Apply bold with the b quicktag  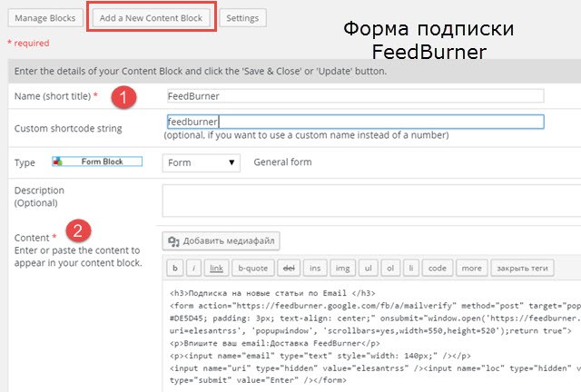pos(175,268)
